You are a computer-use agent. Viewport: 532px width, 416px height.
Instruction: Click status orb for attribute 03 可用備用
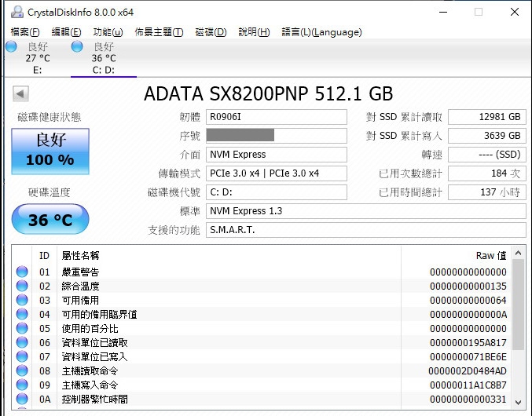(22, 300)
